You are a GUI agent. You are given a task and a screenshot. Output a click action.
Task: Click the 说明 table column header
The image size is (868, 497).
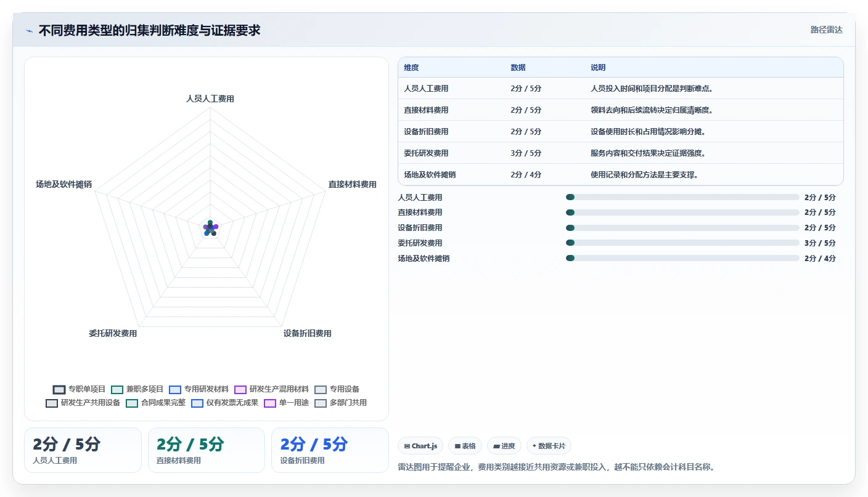(598, 68)
